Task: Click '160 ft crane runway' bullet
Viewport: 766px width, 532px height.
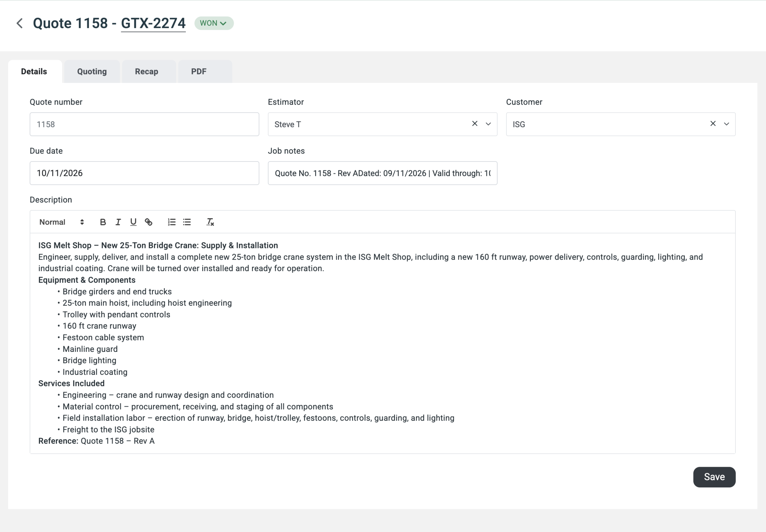Action: click(x=99, y=326)
